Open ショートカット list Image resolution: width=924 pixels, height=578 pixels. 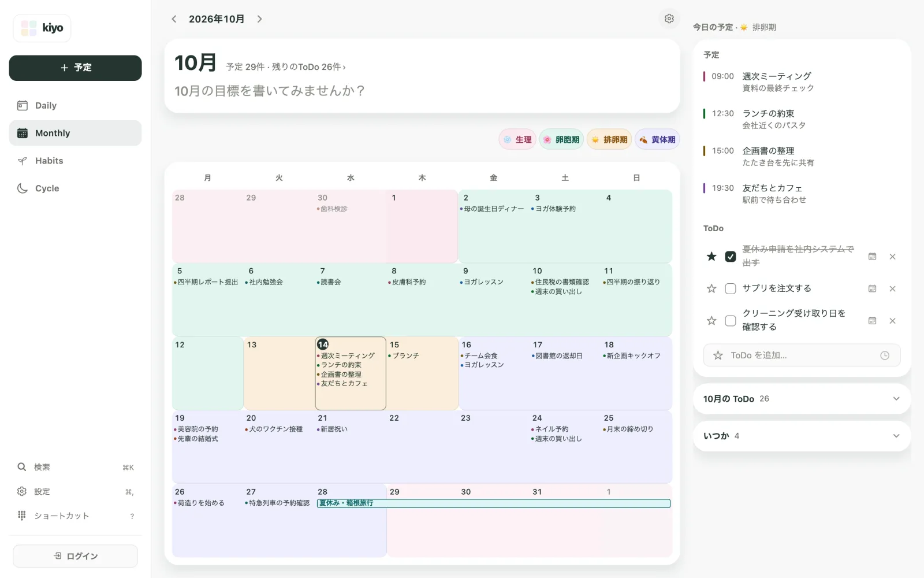click(75, 516)
